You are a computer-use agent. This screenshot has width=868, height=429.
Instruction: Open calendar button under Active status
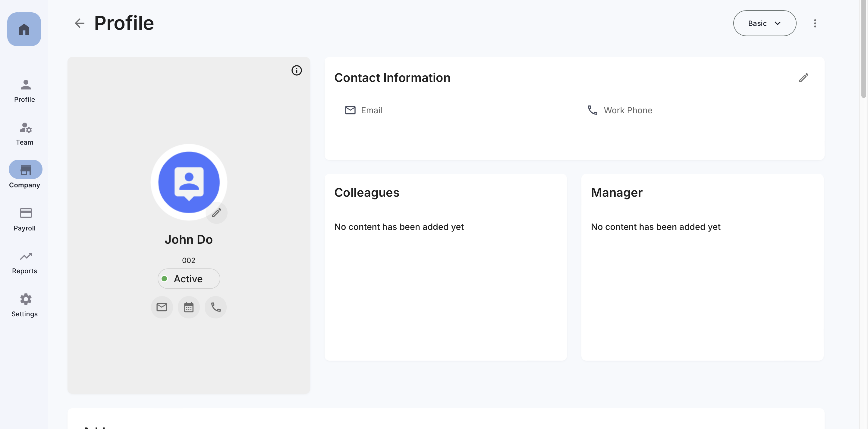pos(189,307)
